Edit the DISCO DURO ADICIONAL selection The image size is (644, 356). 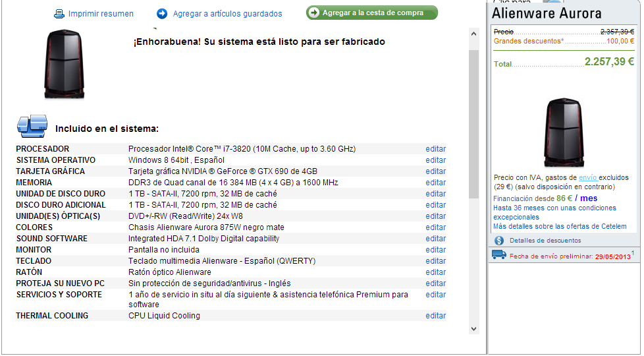tap(436, 205)
